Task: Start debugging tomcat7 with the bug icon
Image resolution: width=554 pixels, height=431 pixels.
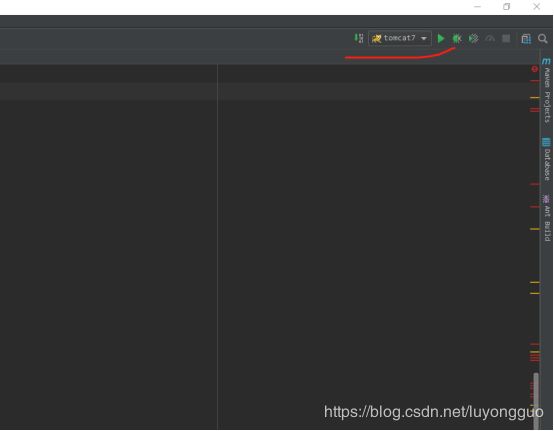Action: click(x=457, y=38)
